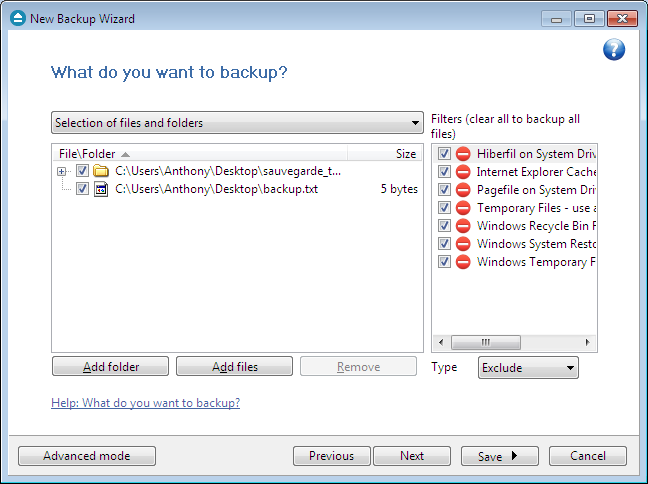Click red exclude icon beside Temporary Files filter
This screenshot has width=648, height=484.
point(463,207)
